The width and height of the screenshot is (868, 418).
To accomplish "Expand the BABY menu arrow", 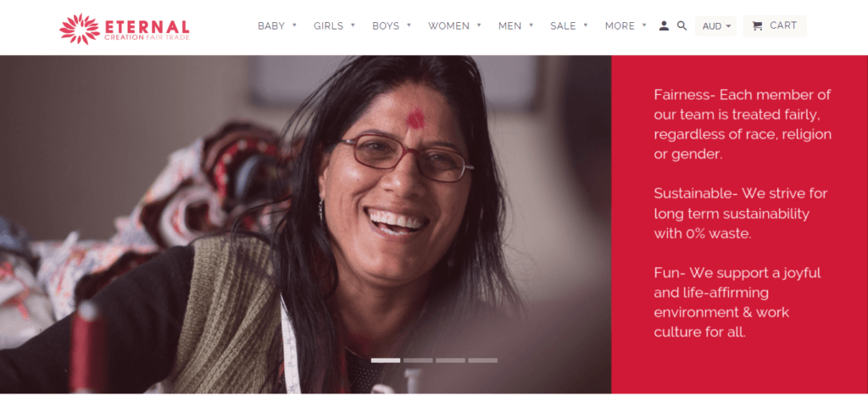I will [294, 25].
